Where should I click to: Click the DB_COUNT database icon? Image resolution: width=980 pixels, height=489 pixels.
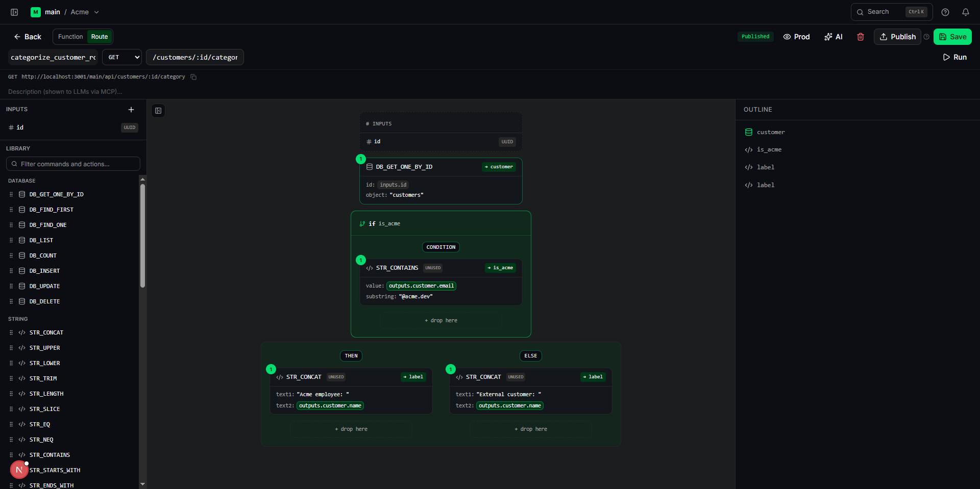pos(22,255)
